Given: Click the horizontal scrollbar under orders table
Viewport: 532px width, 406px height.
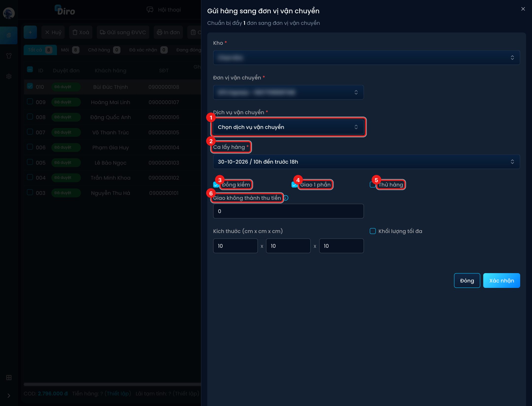Looking at the screenshot, I should tap(112, 384).
